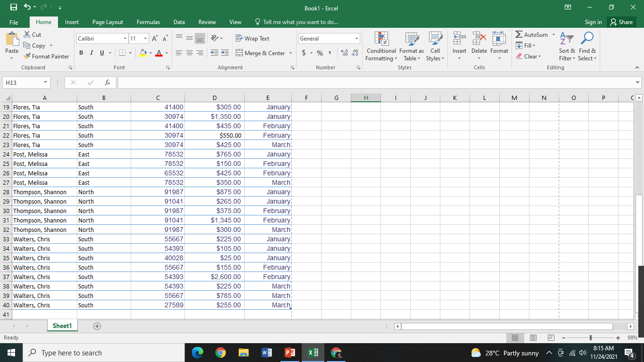Open the General number format dropdown
Image resolution: width=644 pixels, height=362 pixels.
pos(357,39)
